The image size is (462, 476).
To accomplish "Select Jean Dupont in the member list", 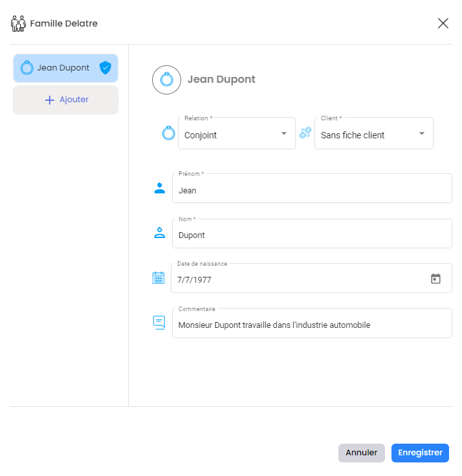I will tap(65, 68).
